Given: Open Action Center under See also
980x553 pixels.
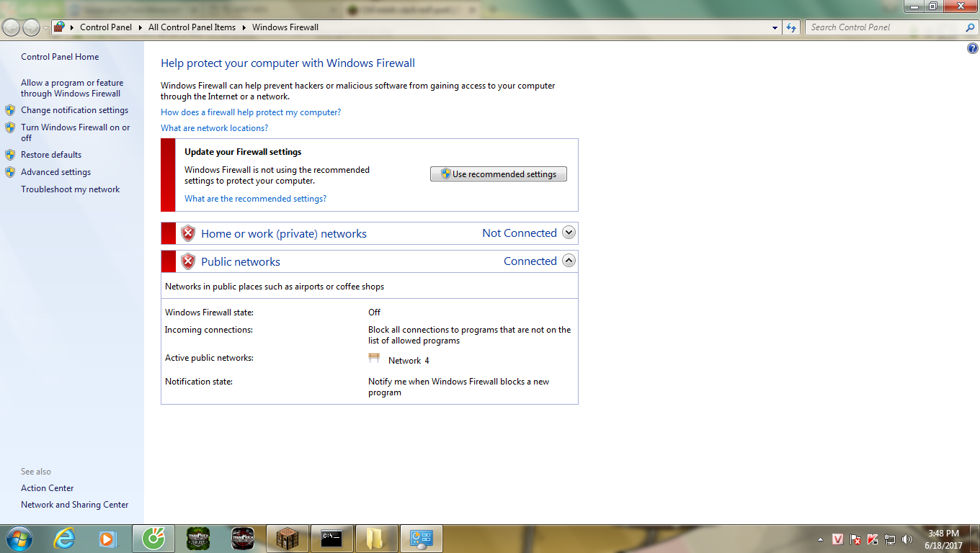Looking at the screenshot, I should 47,488.
